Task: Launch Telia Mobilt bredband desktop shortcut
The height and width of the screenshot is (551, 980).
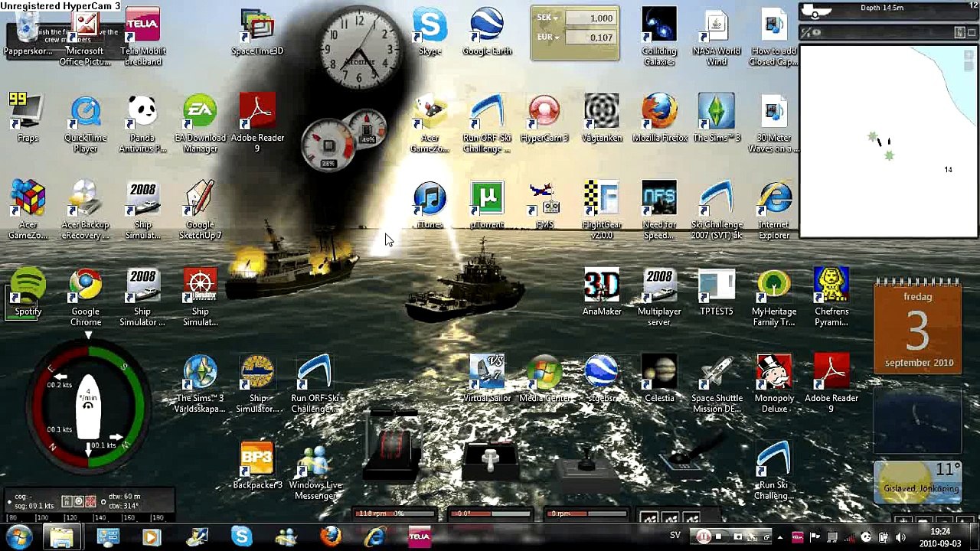Action: [x=142, y=36]
